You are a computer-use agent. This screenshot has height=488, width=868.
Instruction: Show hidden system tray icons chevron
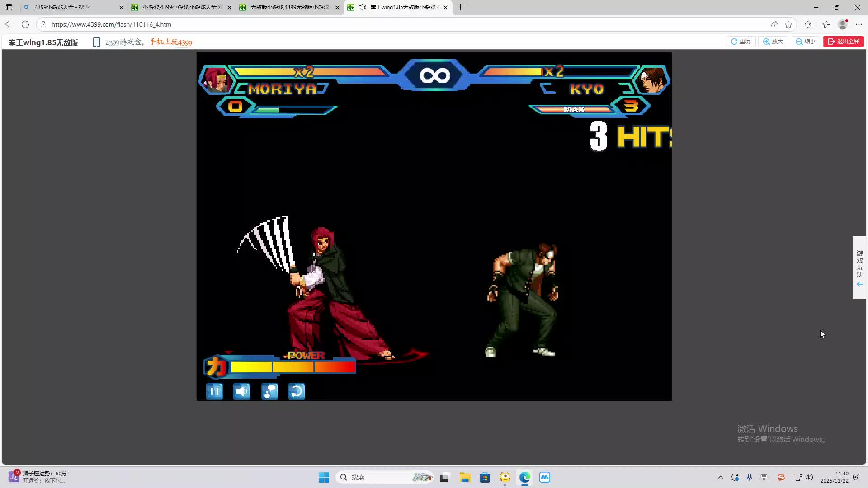[720, 477]
